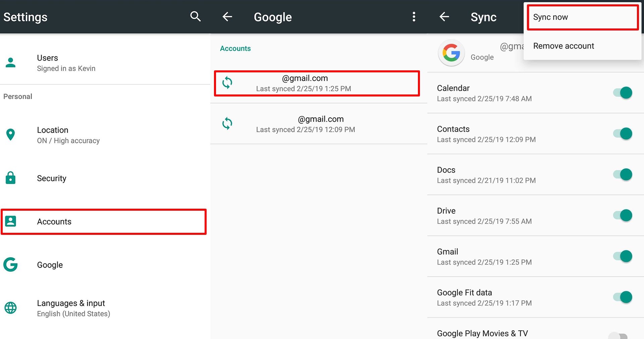Viewport: 644px width, 339px height.
Task: Tap the back arrow on the Sync screen
Action: 444,17
